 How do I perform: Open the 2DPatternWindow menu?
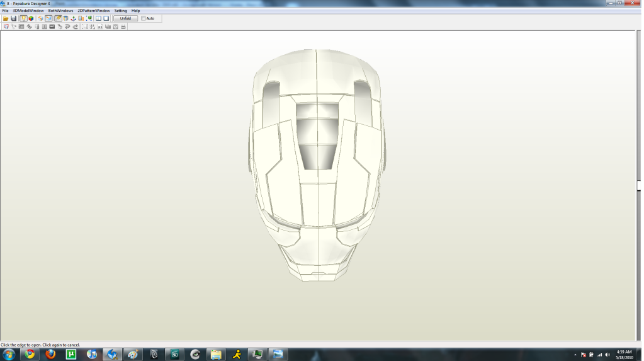click(x=94, y=11)
